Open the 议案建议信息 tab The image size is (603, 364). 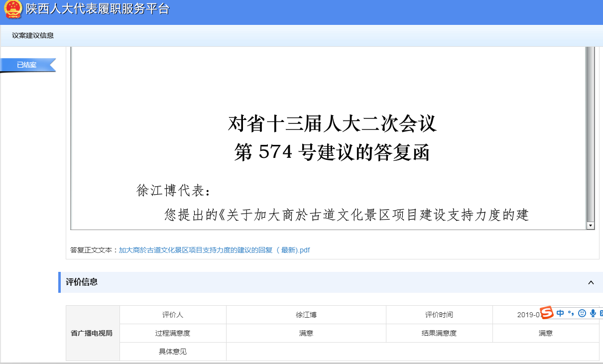click(33, 35)
